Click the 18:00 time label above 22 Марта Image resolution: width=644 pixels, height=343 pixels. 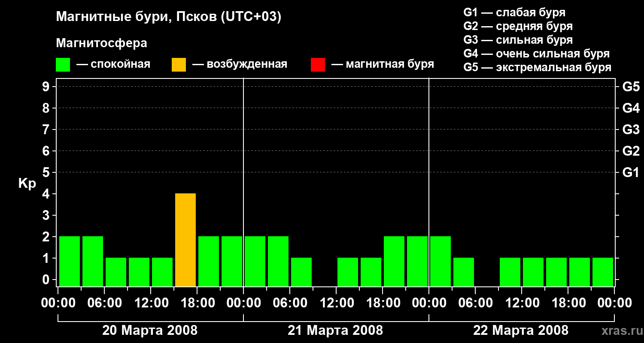(x=568, y=303)
